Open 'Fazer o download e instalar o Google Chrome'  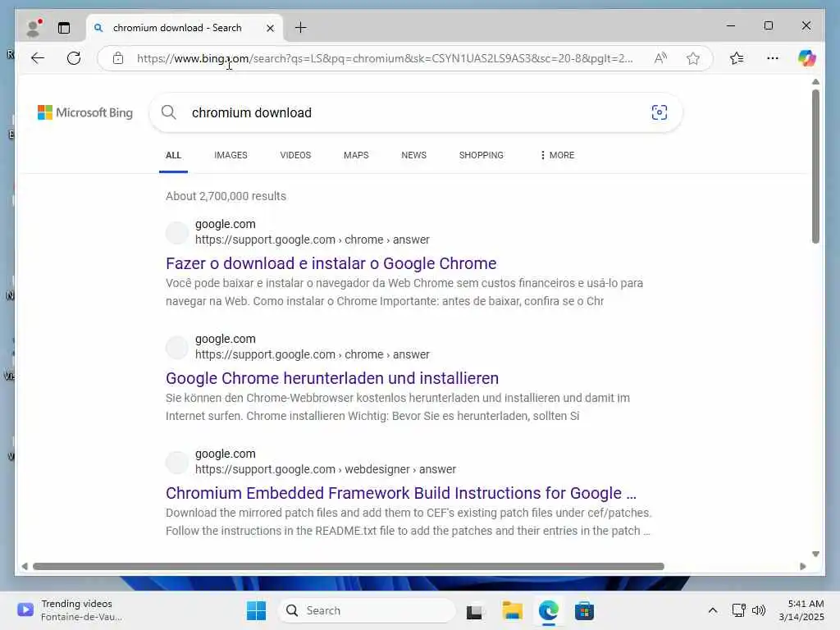click(x=331, y=263)
